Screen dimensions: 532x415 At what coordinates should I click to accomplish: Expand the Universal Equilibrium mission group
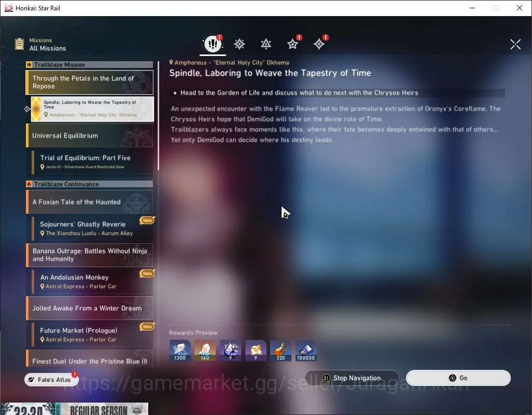[x=90, y=135]
